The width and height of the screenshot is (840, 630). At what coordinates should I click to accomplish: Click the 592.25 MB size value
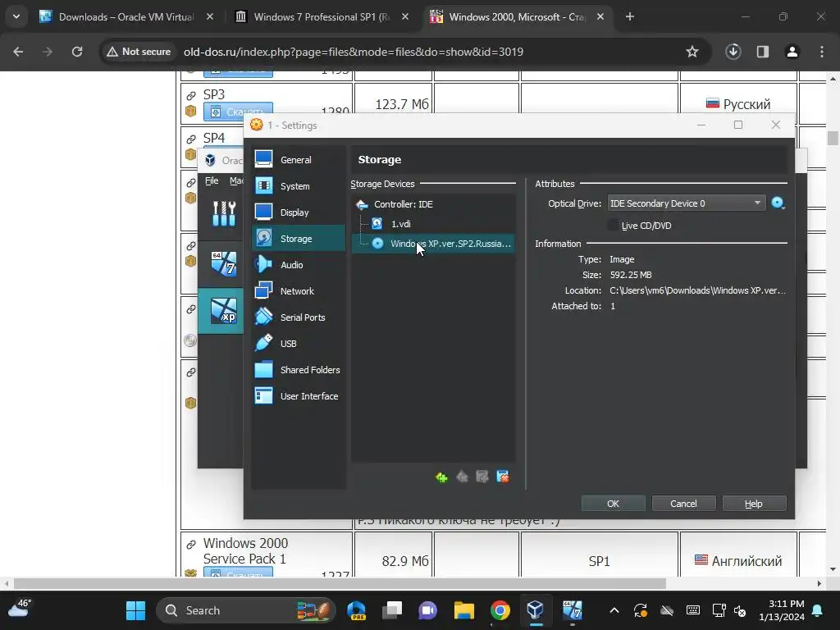pos(631,275)
